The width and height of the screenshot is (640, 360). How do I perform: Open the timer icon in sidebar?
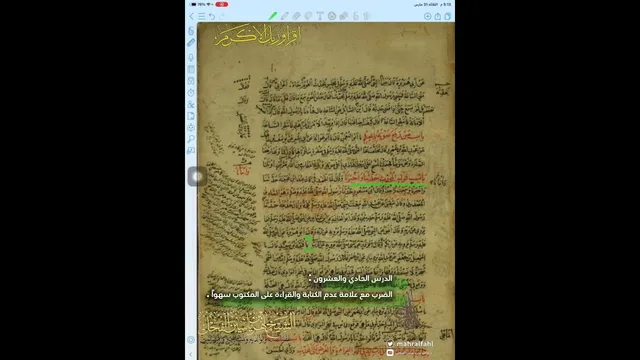tap(191, 93)
